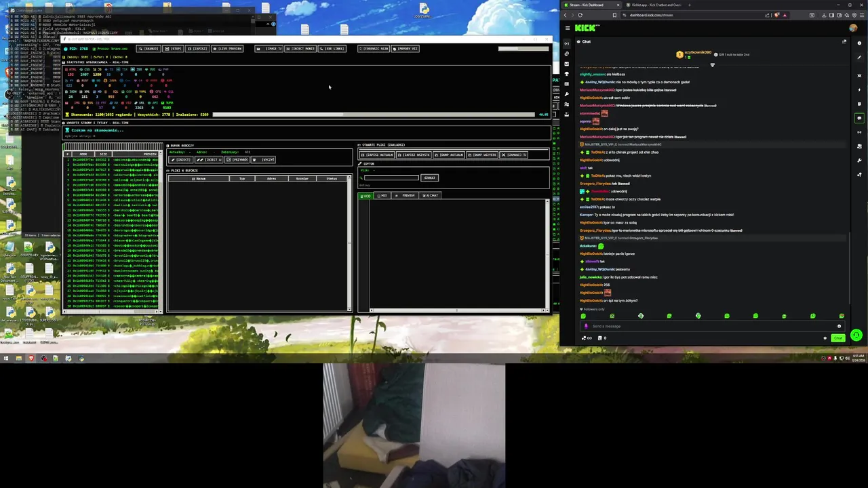This screenshot has height=488, width=868.
Task: Sort memory list by ADDR column
Action: tap(83, 154)
